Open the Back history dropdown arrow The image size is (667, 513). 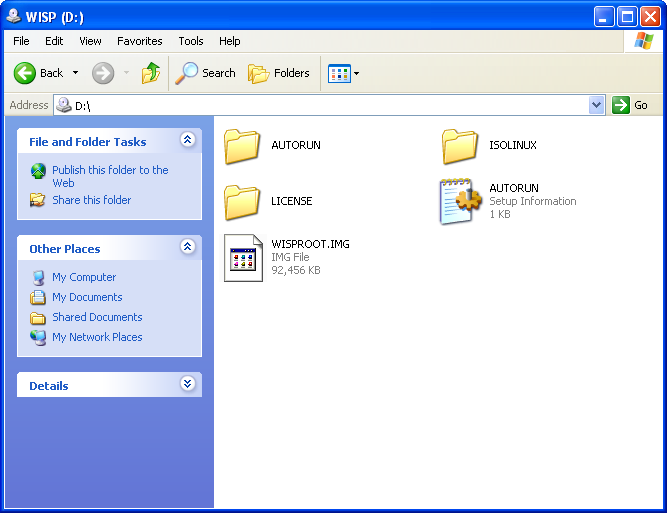[x=75, y=73]
